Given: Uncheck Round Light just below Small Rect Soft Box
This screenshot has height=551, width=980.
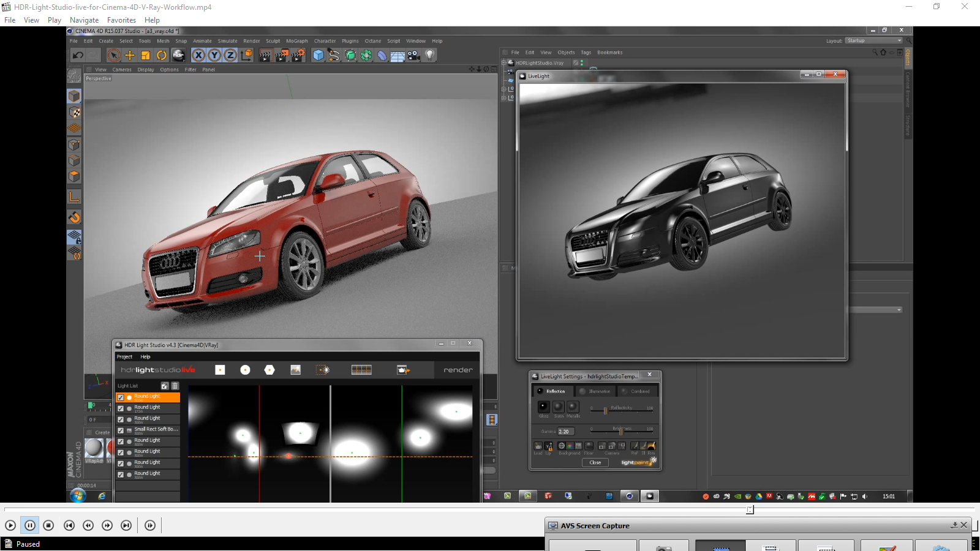Looking at the screenshot, I should [x=121, y=441].
